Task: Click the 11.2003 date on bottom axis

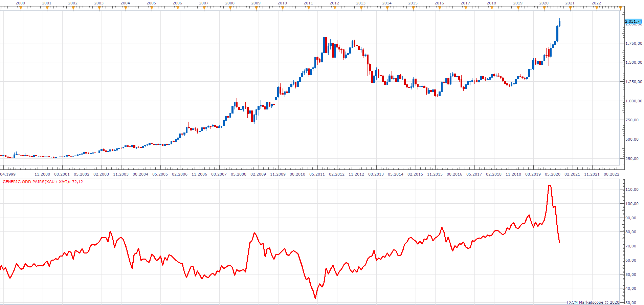Action: pyautogui.click(x=121, y=174)
